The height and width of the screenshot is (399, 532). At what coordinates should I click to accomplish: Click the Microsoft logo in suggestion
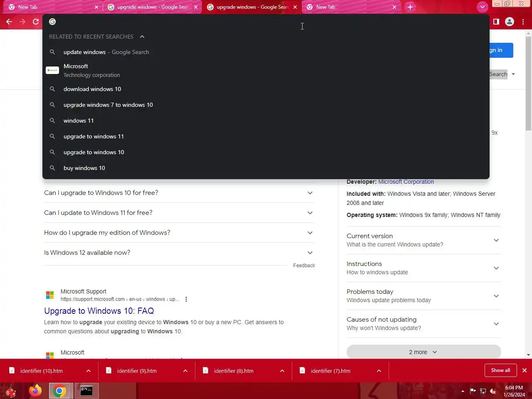pyautogui.click(x=52, y=70)
